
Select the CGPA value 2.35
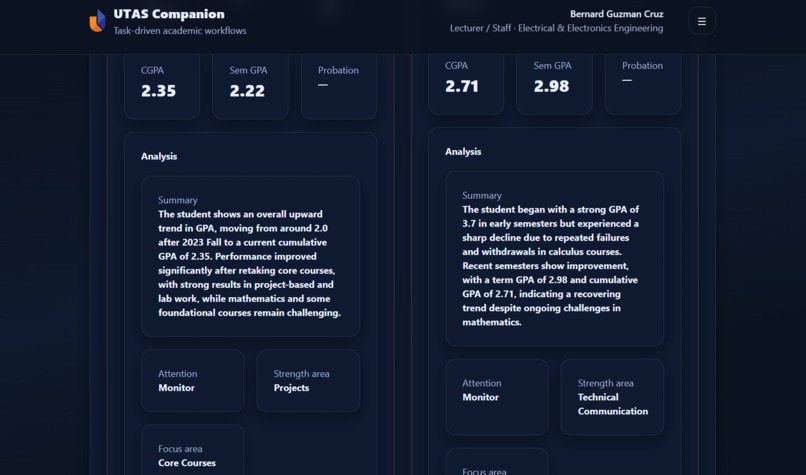click(158, 90)
